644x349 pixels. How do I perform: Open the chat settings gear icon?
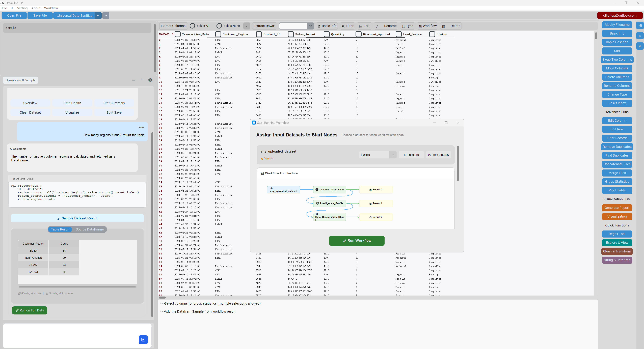(150, 80)
